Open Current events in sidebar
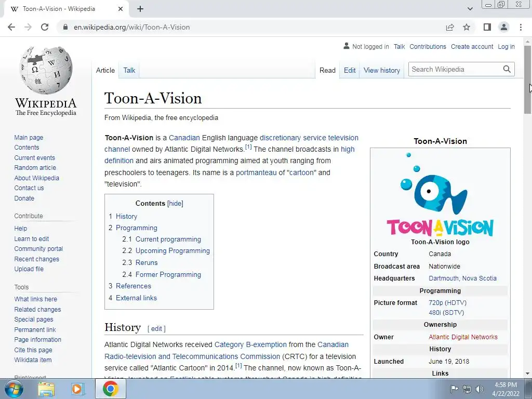The image size is (532, 399). pyautogui.click(x=34, y=158)
